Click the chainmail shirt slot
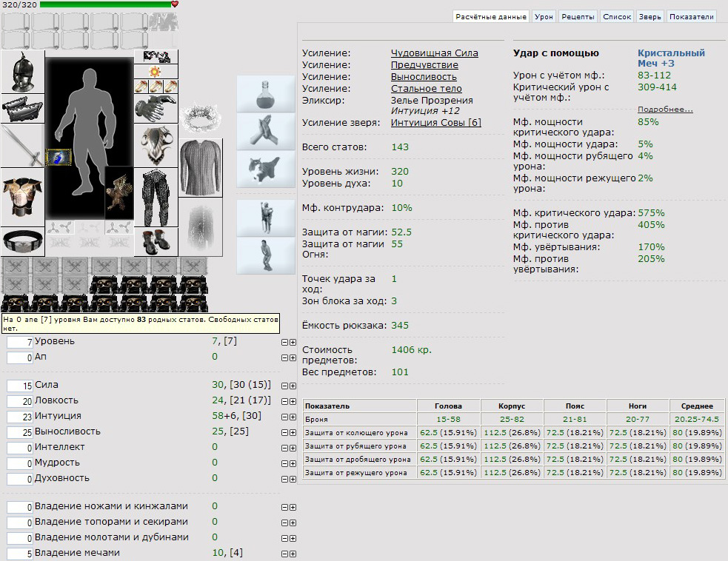The width and height of the screenshot is (728, 561). coord(201,167)
